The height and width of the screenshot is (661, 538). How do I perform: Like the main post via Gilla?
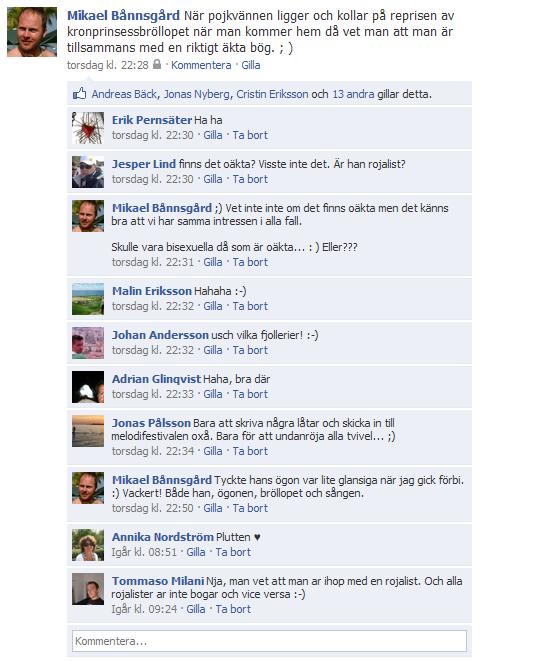point(250,65)
